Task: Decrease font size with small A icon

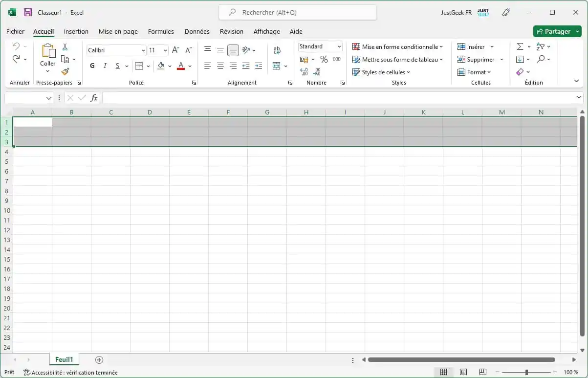Action: click(x=189, y=50)
